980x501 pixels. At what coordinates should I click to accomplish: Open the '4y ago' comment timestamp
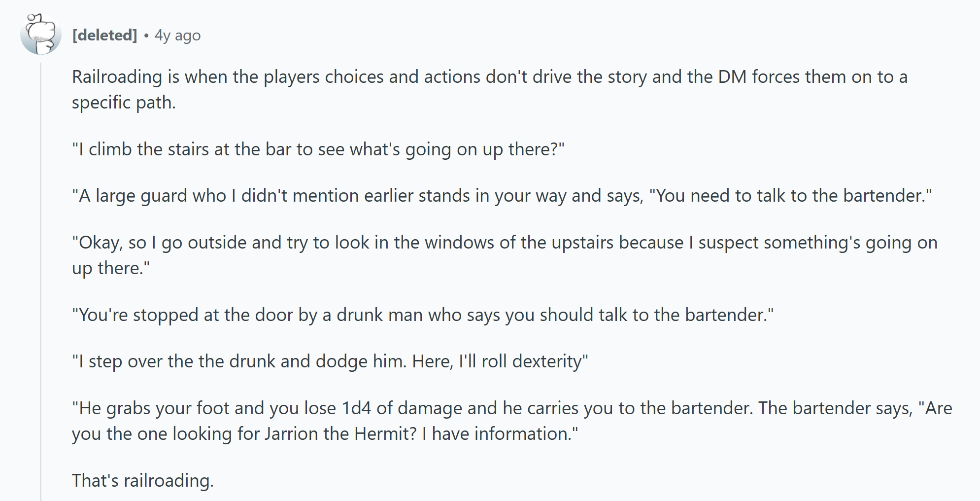[177, 36]
